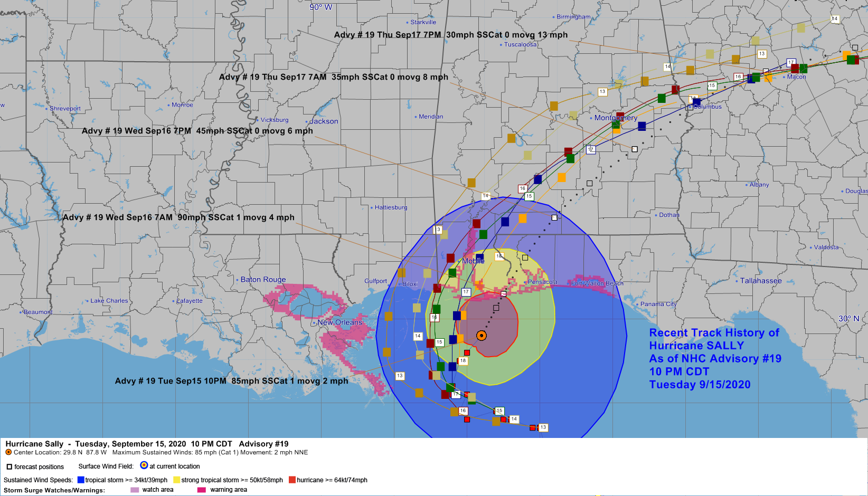Click the Shreveport city label

65,109
